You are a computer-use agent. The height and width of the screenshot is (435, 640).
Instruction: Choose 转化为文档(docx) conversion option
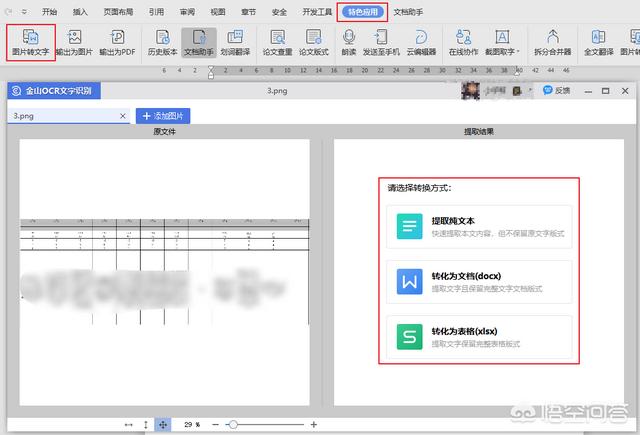[479, 282]
